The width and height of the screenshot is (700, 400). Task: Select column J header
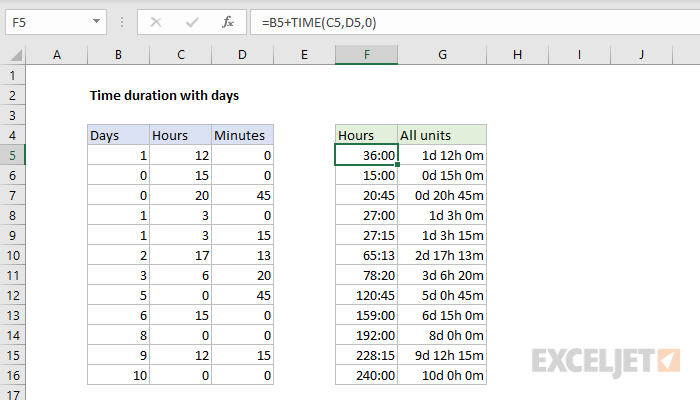click(x=639, y=55)
